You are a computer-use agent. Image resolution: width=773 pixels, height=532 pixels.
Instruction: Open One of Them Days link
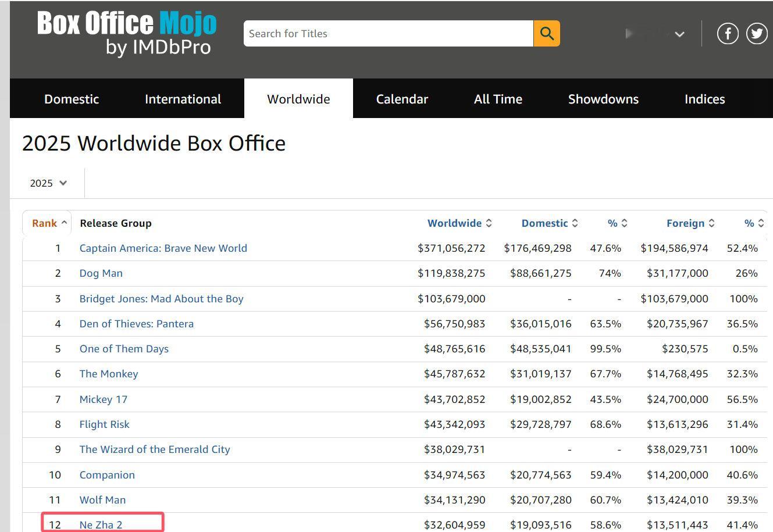124,349
